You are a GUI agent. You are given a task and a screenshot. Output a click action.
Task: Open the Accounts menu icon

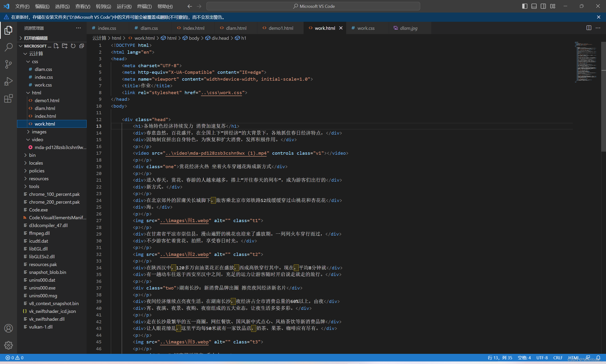8,328
